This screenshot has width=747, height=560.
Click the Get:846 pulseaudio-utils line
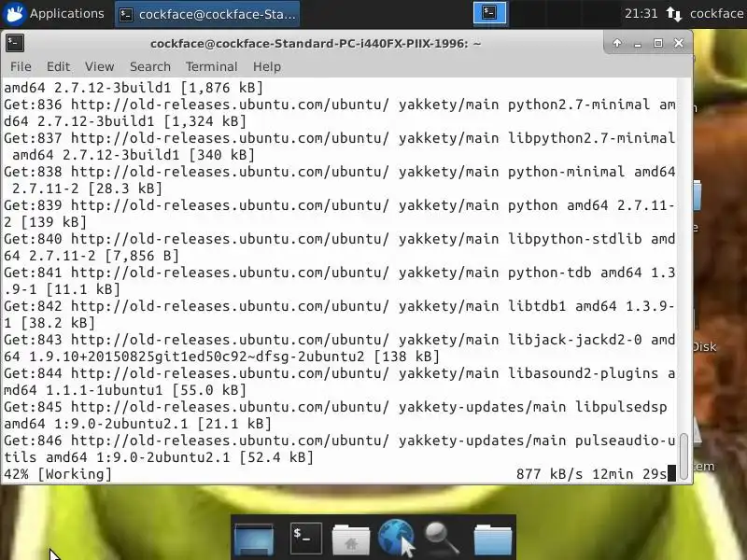pyautogui.click(x=339, y=449)
